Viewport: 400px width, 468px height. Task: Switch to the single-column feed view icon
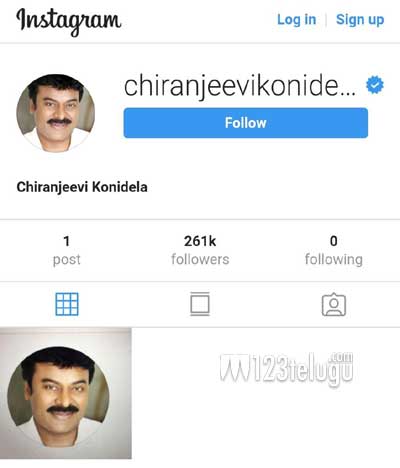(200, 304)
